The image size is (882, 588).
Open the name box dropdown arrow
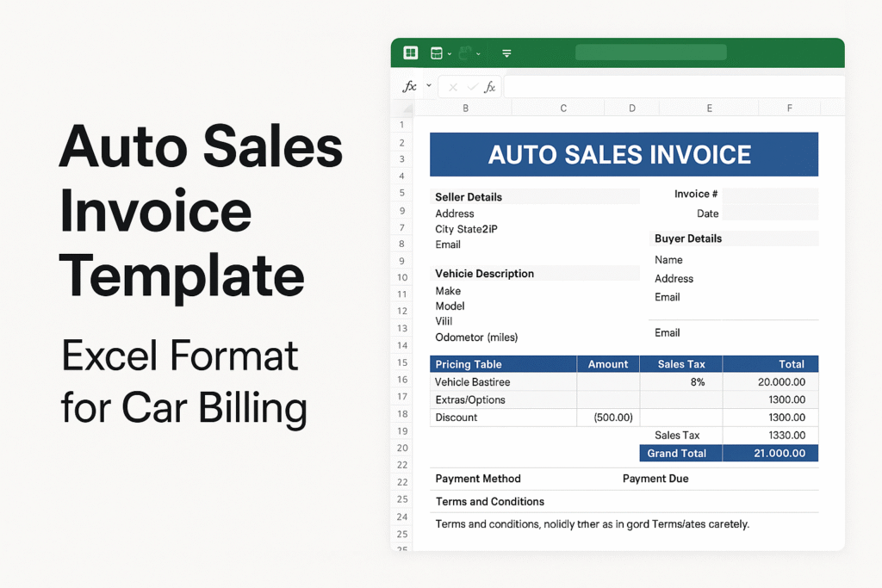(429, 86)
